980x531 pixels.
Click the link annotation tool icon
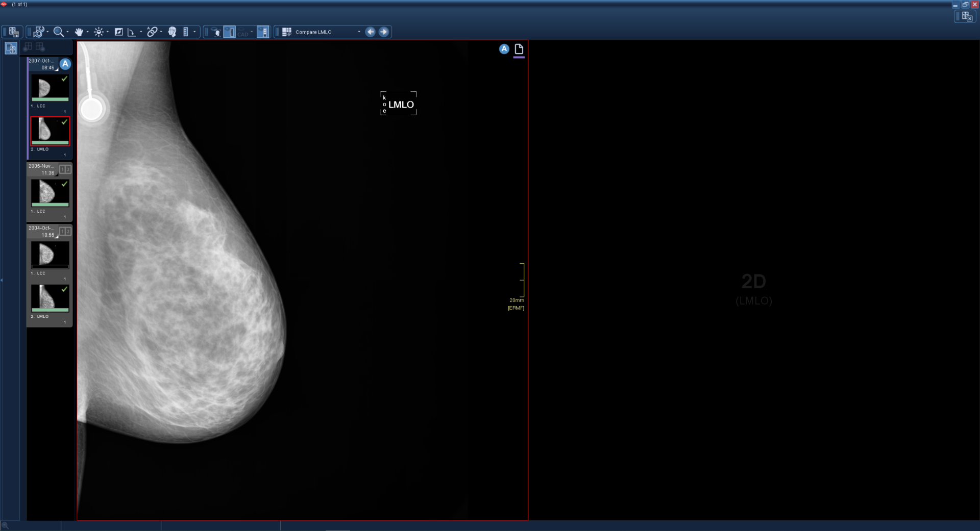coord(152,32)
